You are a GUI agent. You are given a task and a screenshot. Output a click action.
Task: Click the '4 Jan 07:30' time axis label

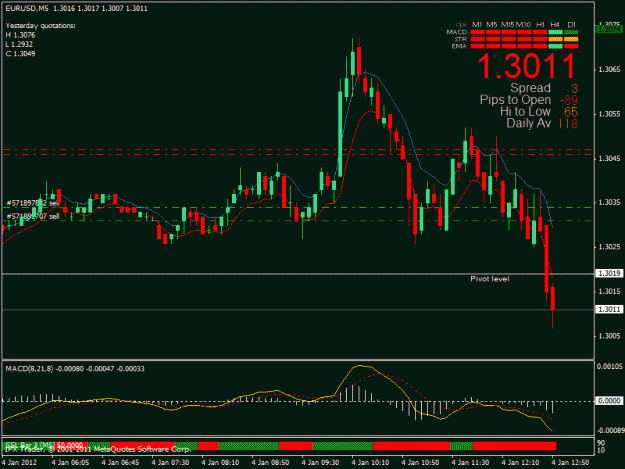[x=170, y=462]
